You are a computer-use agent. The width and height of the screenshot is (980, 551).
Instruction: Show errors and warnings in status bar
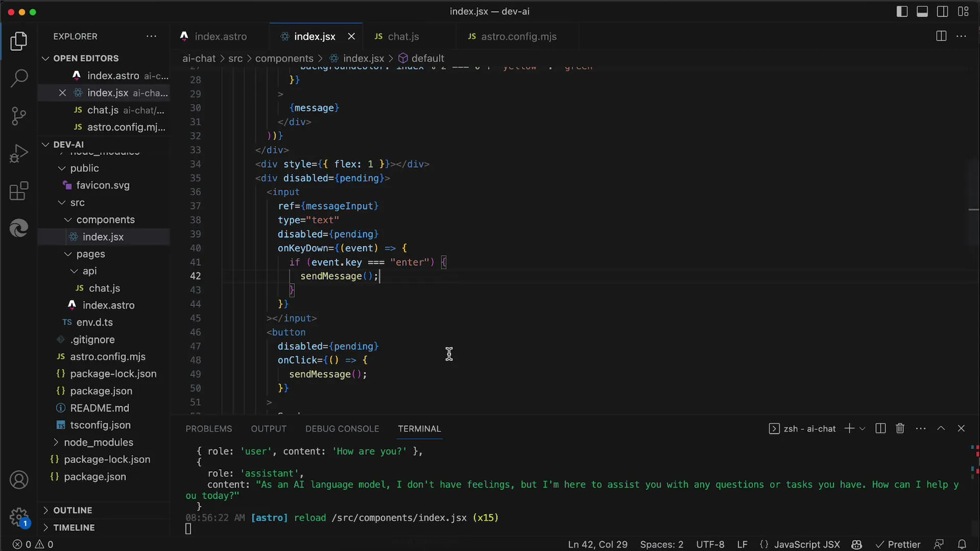click(x=33, y=544)
